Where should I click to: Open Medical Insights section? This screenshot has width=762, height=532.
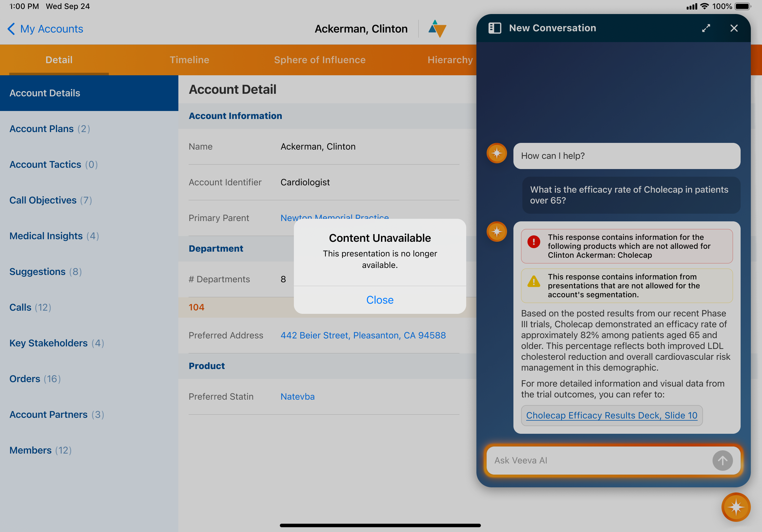pyautogui.click(x=46, y=236)
